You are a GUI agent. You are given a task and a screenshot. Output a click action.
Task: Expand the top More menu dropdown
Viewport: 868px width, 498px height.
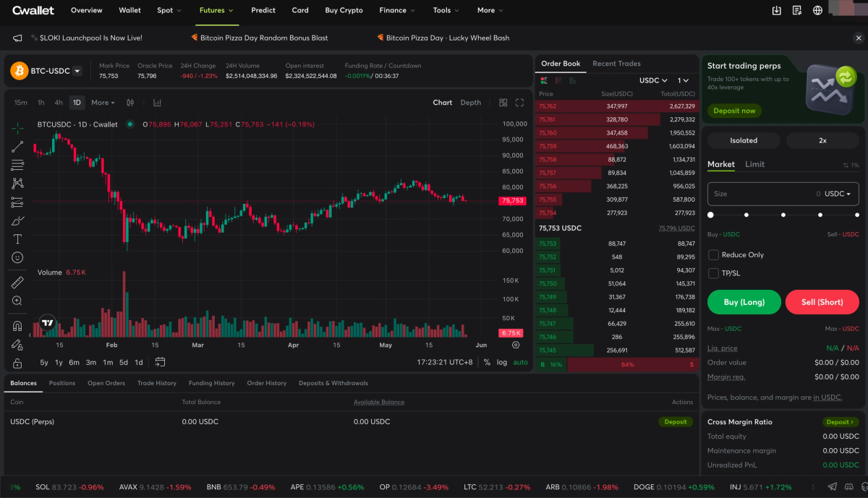(x=490, y=10)
